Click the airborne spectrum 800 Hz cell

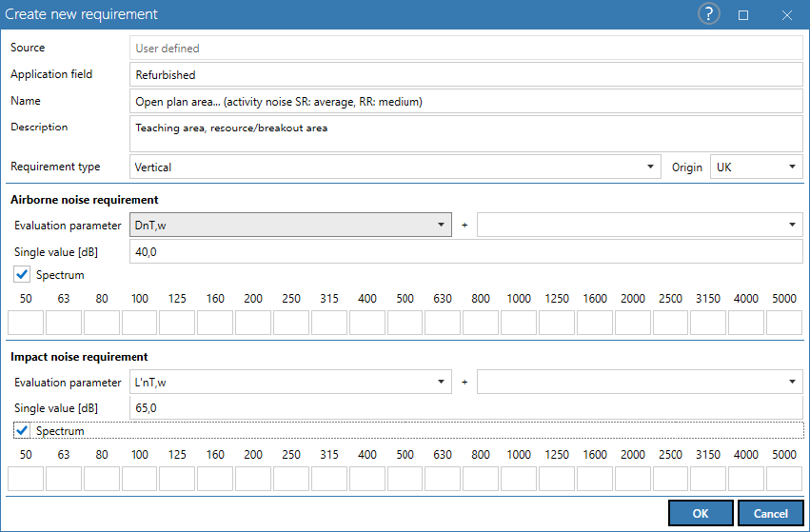pos(481,323)
